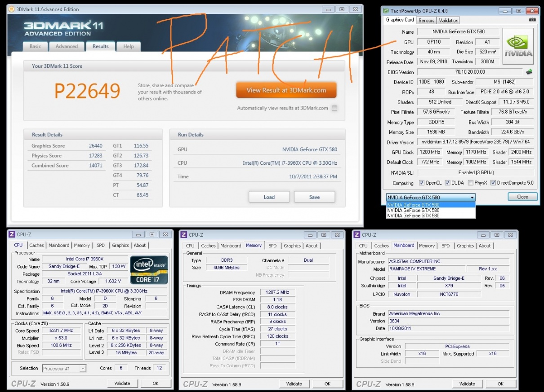Click the NVIDIA logo in GPU-Z
Viewport: 544px width, 392px height.
518,46
